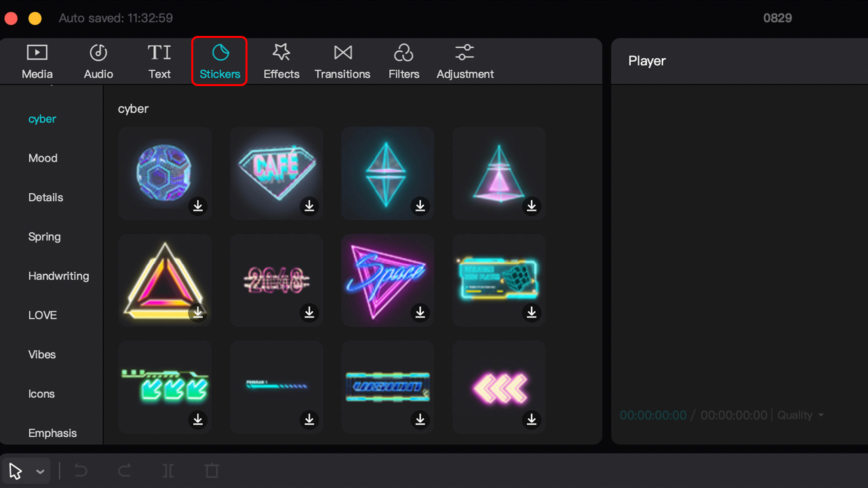Download the neon CAFE sticker
This screenshot has height=488, width=868.
pos(309,205)
